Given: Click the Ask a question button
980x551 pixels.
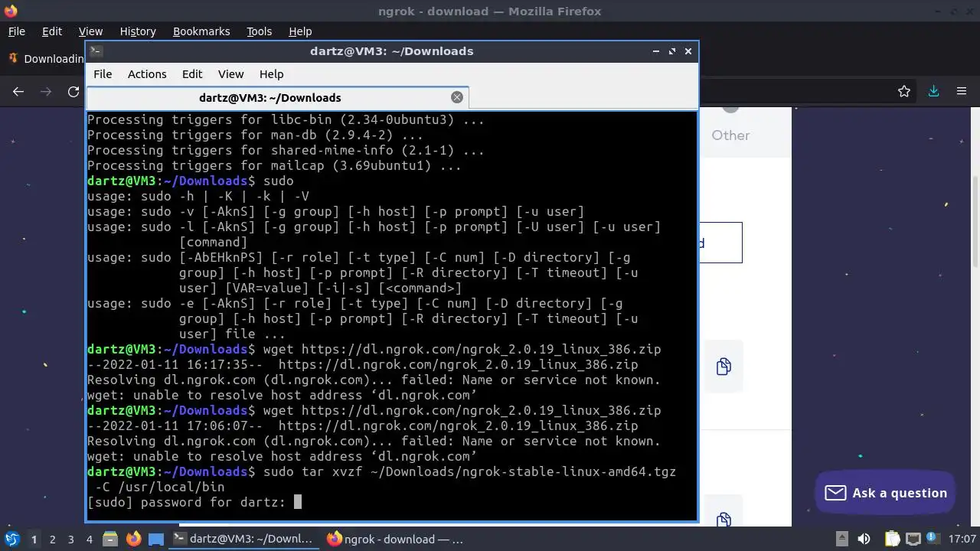Looking at the screenshot, I should point(886,493).
